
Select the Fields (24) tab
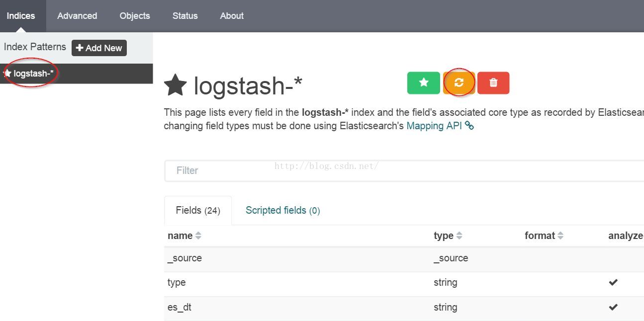198,210
